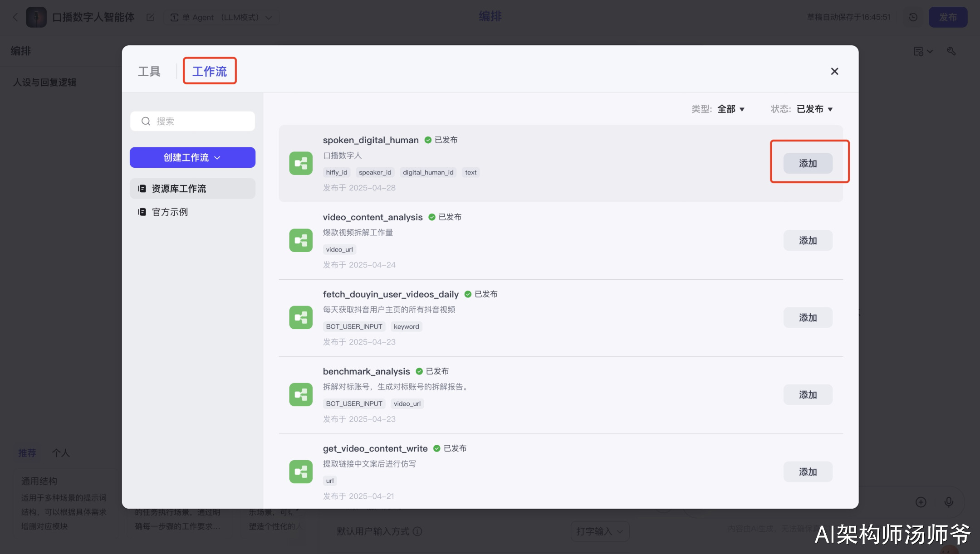980x554 pixels.
Task: Click the fetch_douyin_user_videos_daily workflow icon
Action: 301,317
